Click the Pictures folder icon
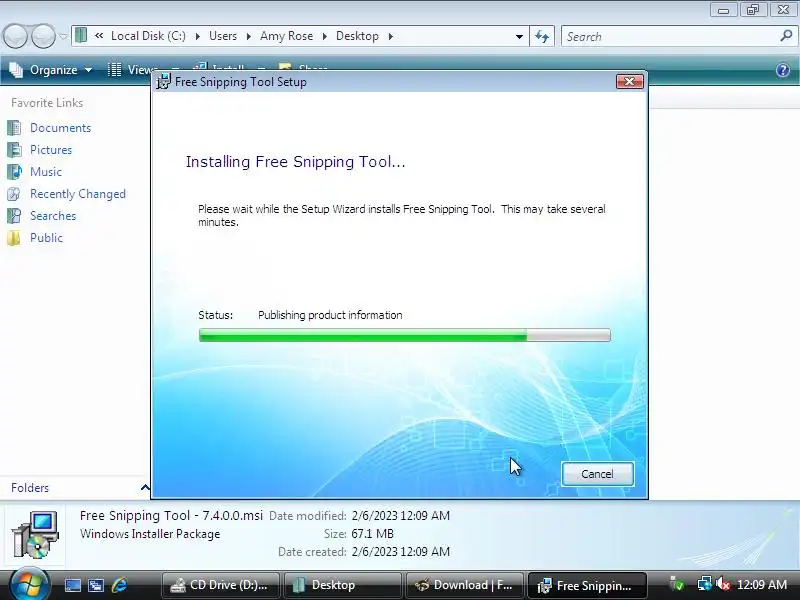The image size is (800, 600). click(x=14, y=149)
